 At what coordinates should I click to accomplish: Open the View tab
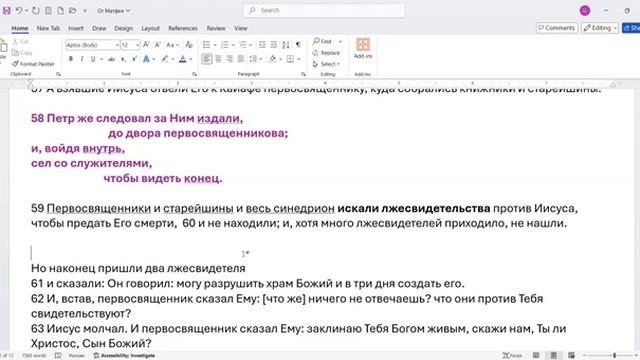(x=241, y=28)
